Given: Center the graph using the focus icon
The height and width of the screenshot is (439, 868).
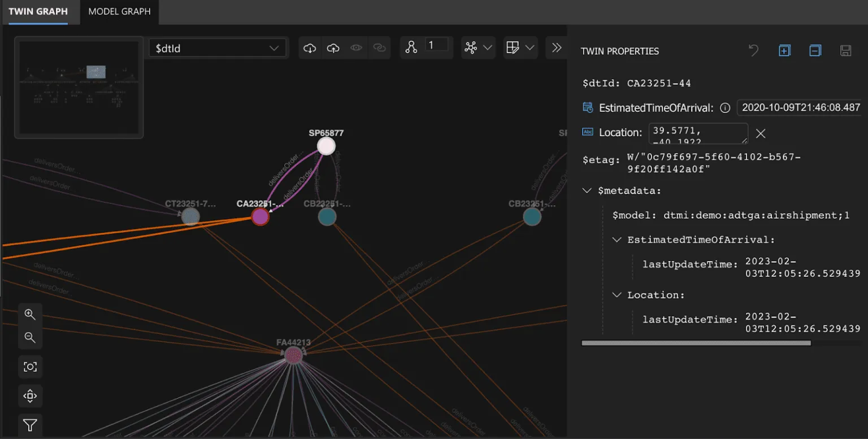Looking at the screenshot, I should (30, 366).
